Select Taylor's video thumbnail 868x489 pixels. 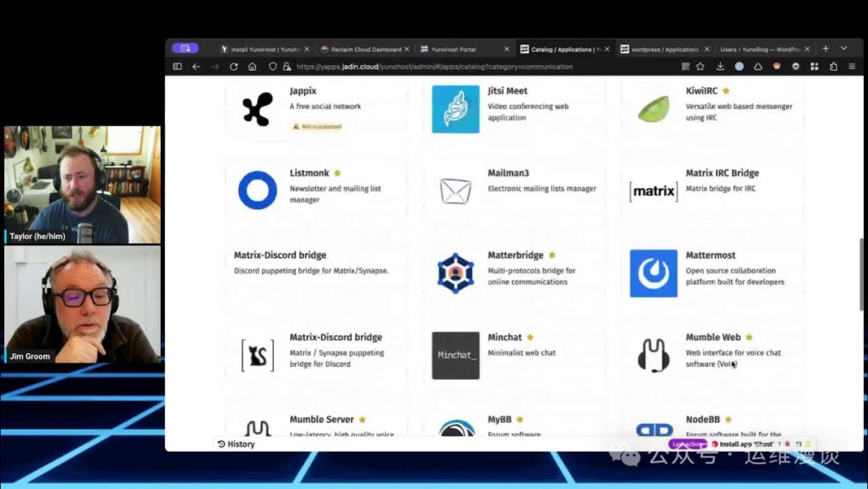[x=83, y=184]
